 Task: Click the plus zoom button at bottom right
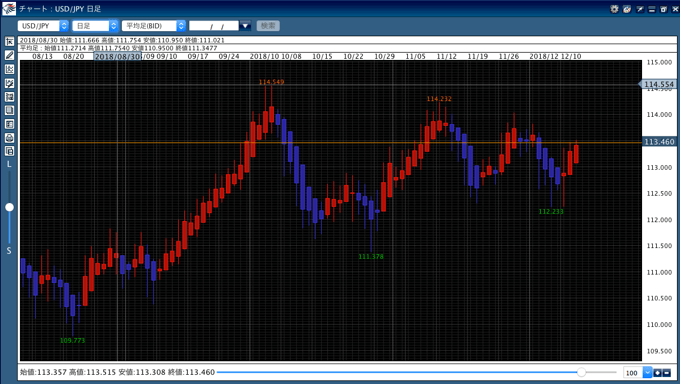[657, 373]
